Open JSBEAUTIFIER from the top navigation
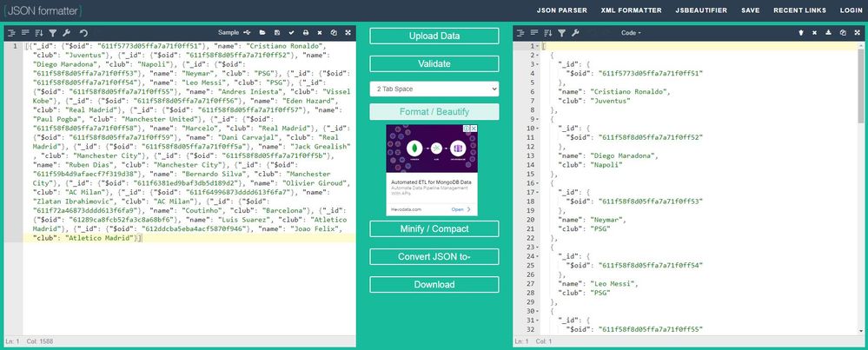868x350 pixels. pyautogui.click(x=701, y=10)
